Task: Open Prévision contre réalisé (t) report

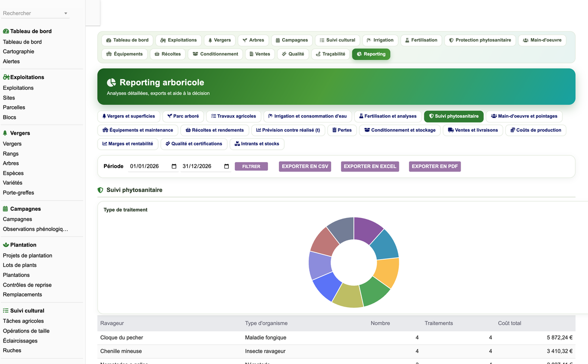Action: [288, 130]
